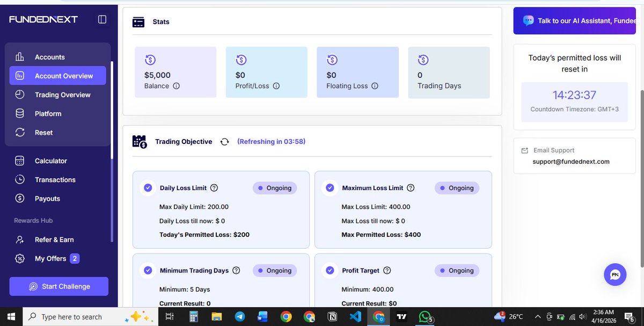This screenshot has width=644, height=326.
Task: Open WhatsApp from the taskbar
Action: click(x=426, y=317)
